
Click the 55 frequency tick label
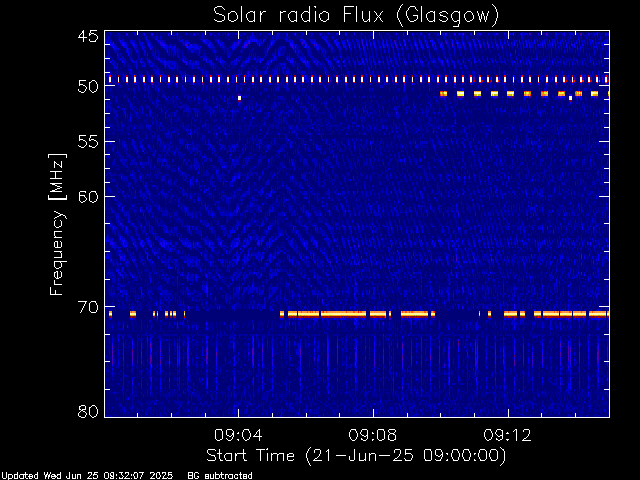click(x=88, y=142)
